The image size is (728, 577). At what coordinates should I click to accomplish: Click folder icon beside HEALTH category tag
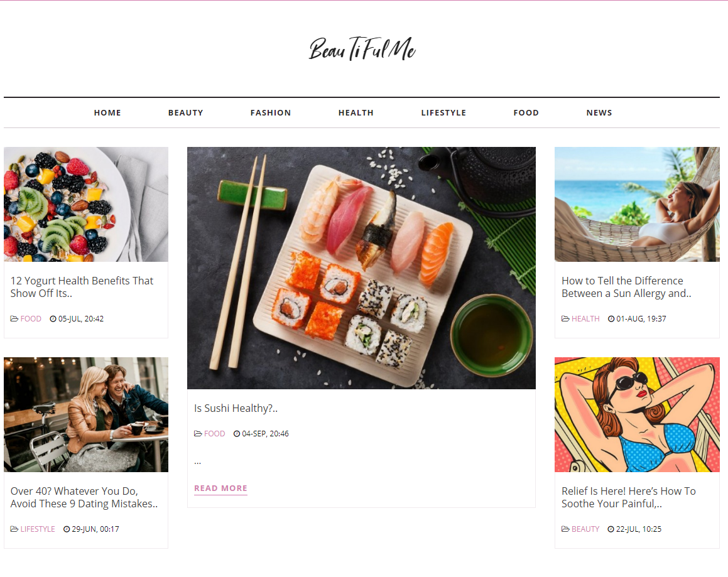pyautogui.click(x=565, y=319)
